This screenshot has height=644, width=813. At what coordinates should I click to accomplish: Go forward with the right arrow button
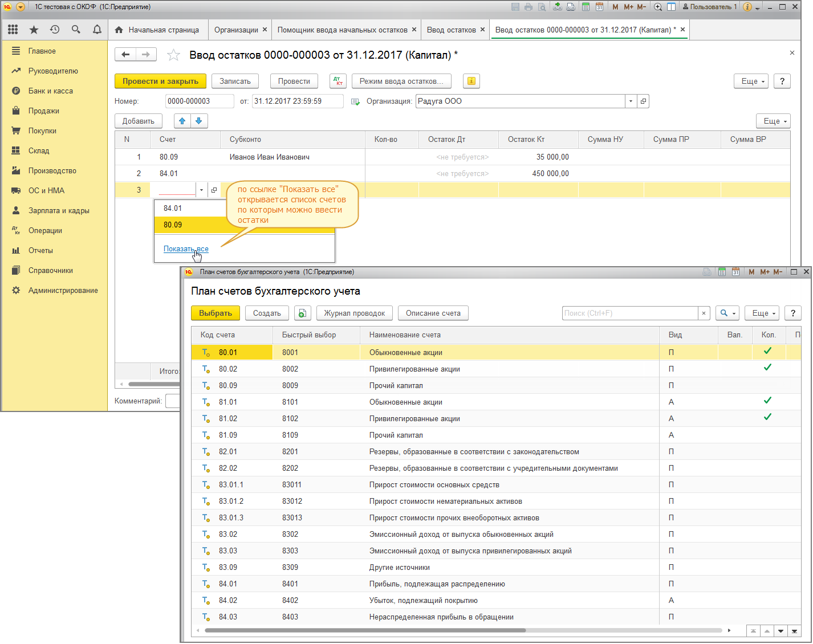pos(146,55)
